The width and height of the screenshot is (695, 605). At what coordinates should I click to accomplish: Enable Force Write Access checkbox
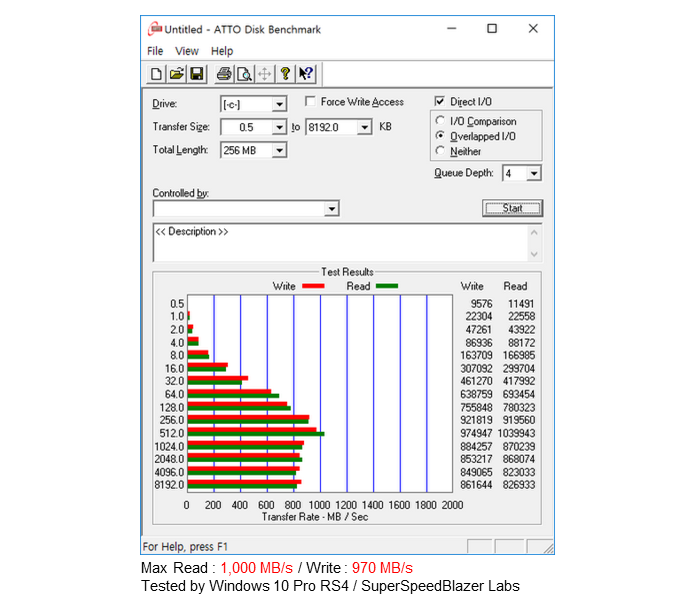click(x=310, y=101)
